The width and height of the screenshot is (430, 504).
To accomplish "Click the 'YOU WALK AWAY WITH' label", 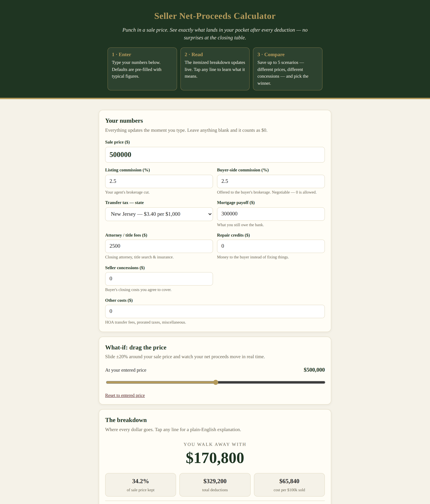I will 215,444.
